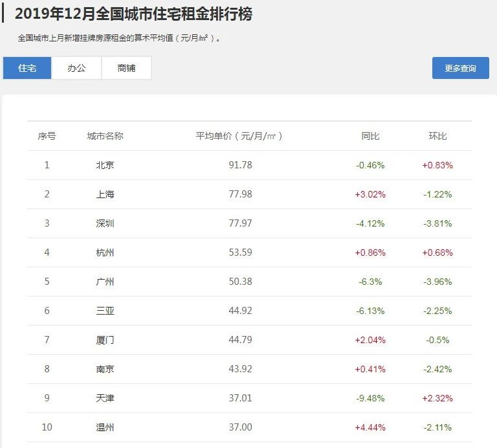Viewport: 497px width, 448px height.
Task: Click Shanghai's average price 77.98
Action: (x=240, y=194)
